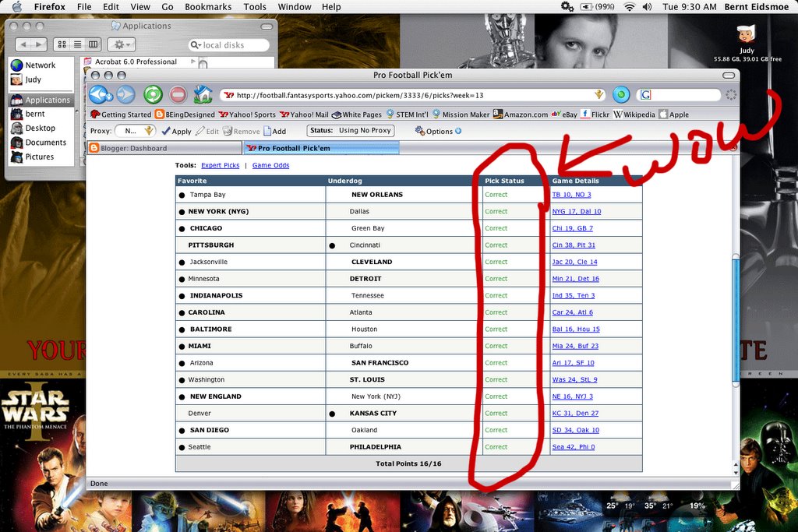Click the green Go button beside URL bar
Screen dimensions: 798x532
pyautogui.click(x=620, y=95)
